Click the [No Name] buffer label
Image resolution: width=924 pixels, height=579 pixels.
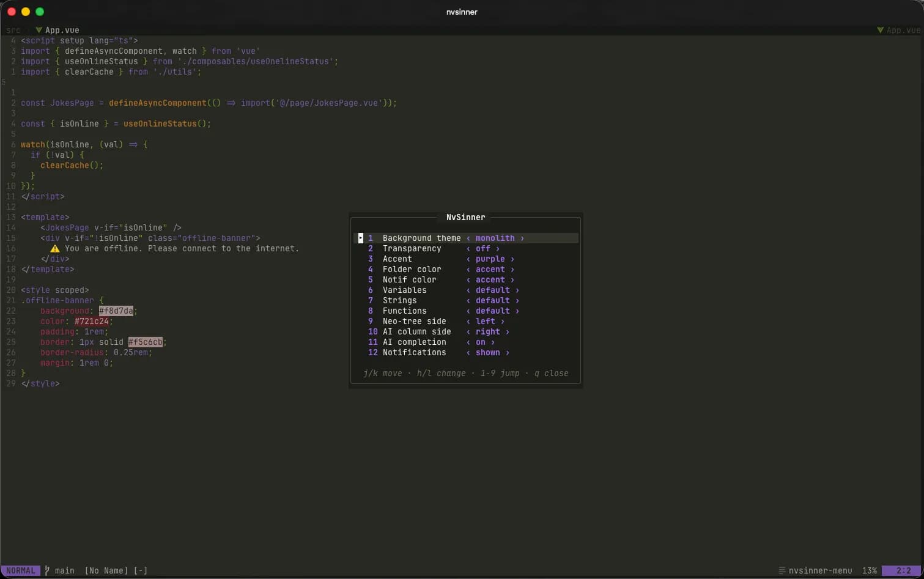tap(106, 570)
